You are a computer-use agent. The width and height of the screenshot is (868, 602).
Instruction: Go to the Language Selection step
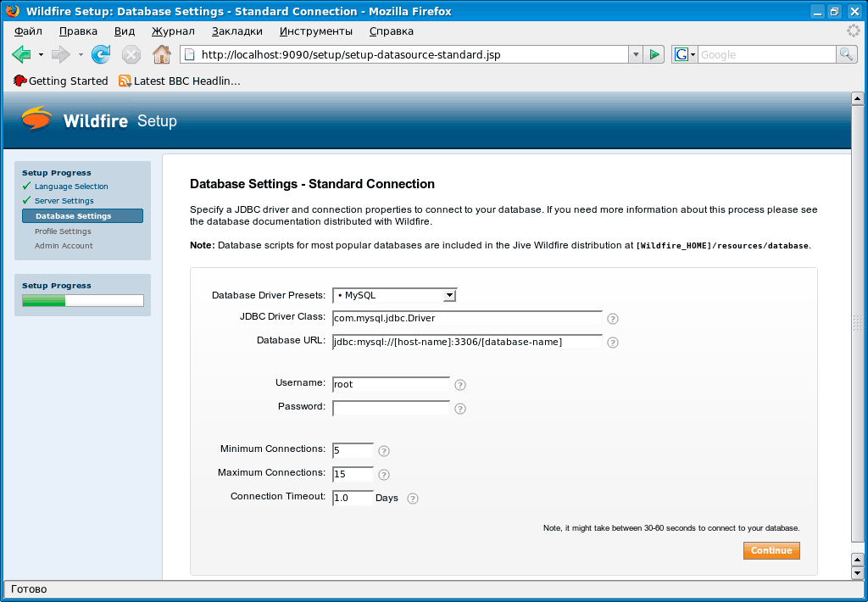point(71,187)
